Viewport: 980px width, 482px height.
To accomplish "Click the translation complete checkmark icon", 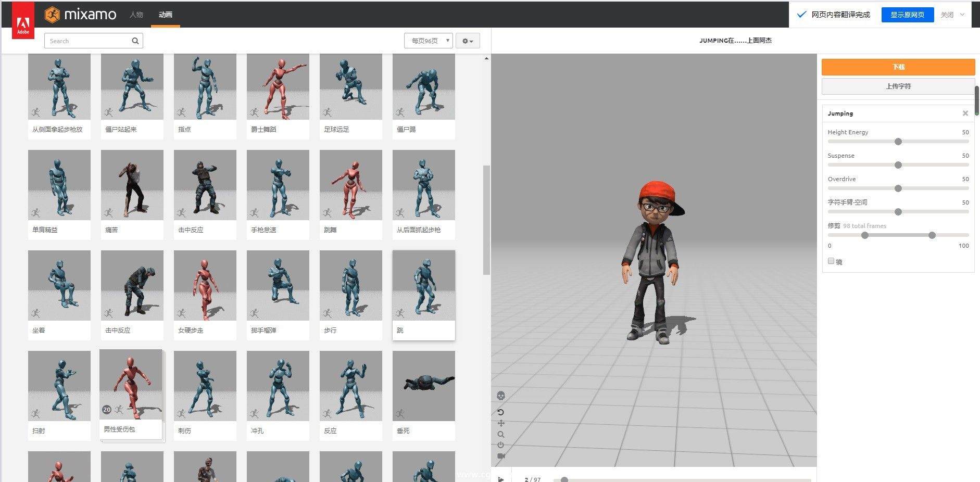I will click(802, 15).
